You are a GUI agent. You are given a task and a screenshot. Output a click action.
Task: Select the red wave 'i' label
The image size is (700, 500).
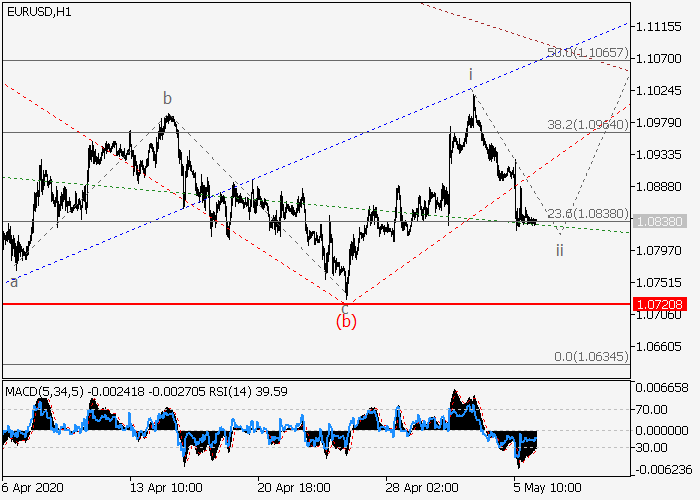point(471,75)
